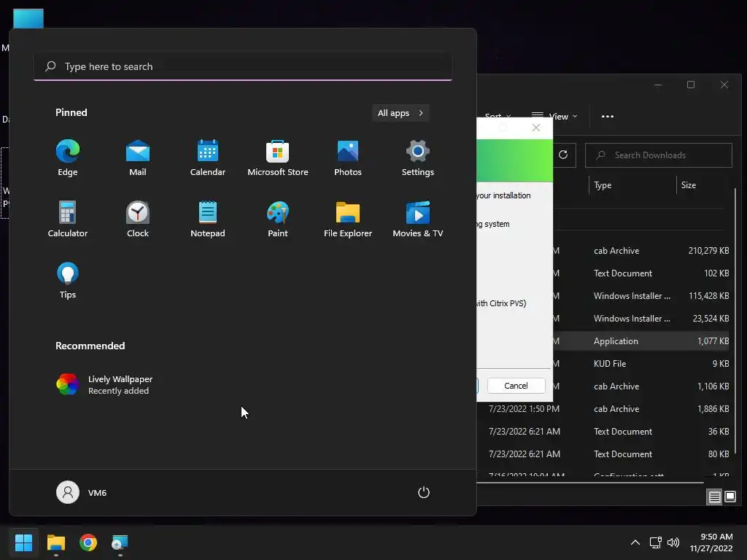Launch Movies & TV app

coord(418,219)
